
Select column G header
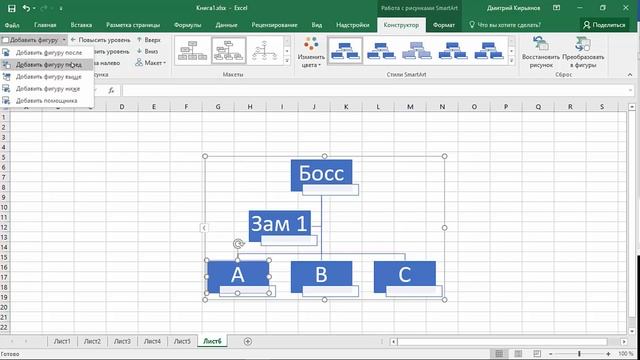click(218, 107)
